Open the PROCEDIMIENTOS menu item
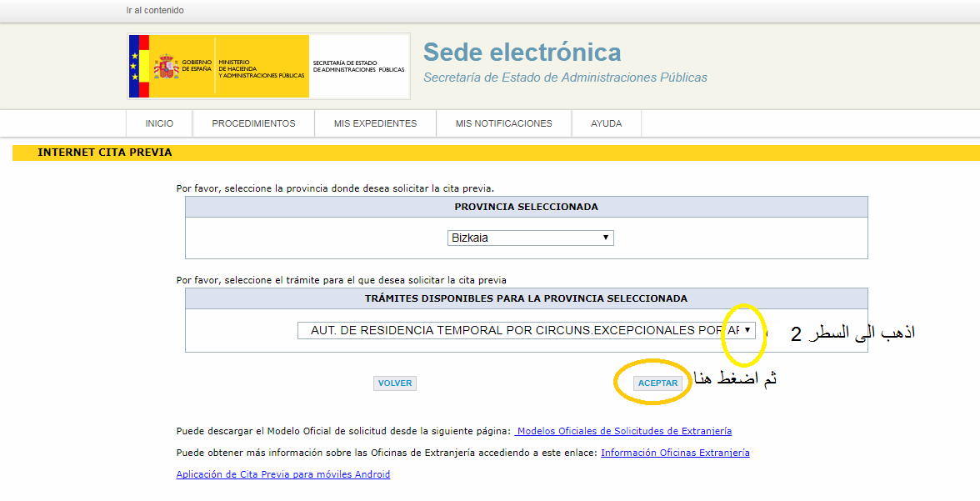This screenshot has width=980, height=501. [253, 123]
